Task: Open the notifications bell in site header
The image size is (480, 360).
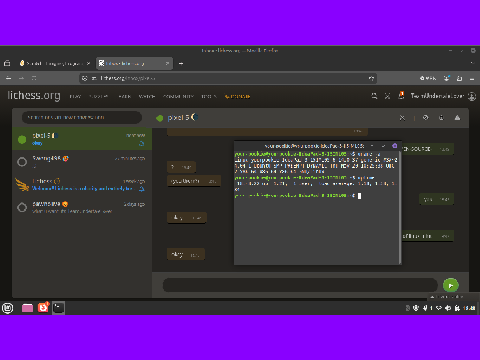Action: (401, 95)
